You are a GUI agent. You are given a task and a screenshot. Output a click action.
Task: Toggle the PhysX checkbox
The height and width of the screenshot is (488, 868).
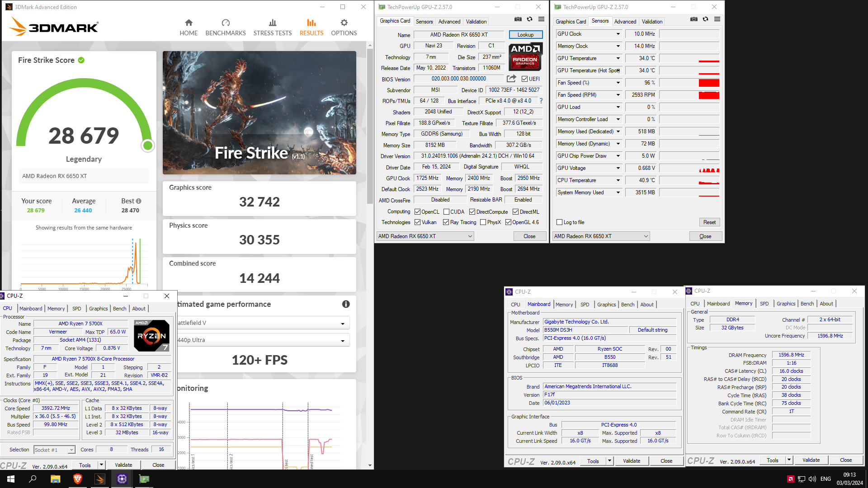click(x=483, y=222)
